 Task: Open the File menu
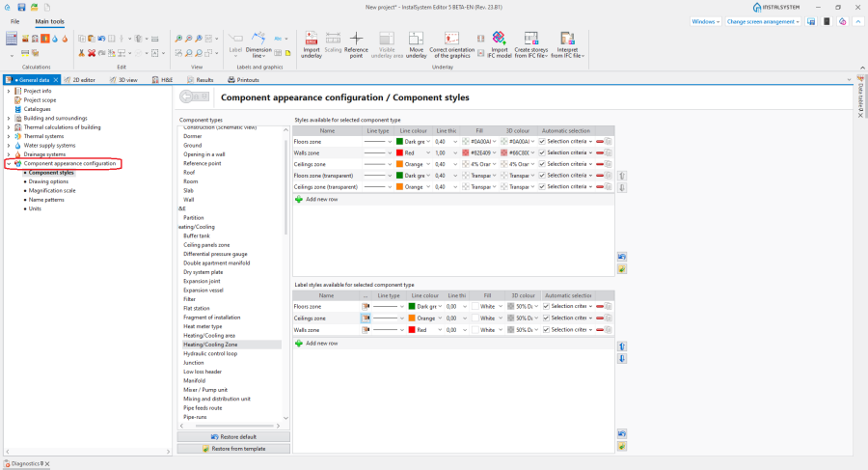14,21
